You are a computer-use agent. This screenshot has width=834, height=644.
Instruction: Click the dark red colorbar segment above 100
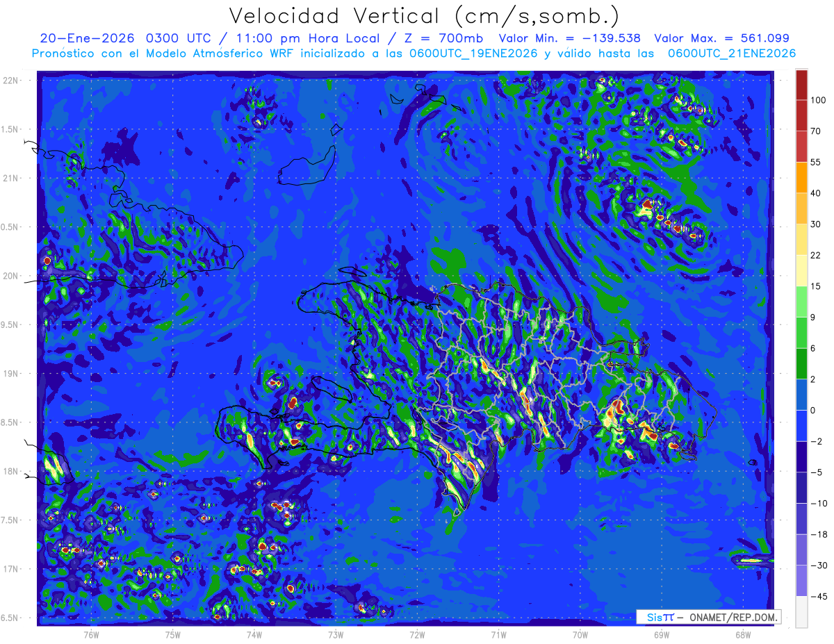(801, 85)
